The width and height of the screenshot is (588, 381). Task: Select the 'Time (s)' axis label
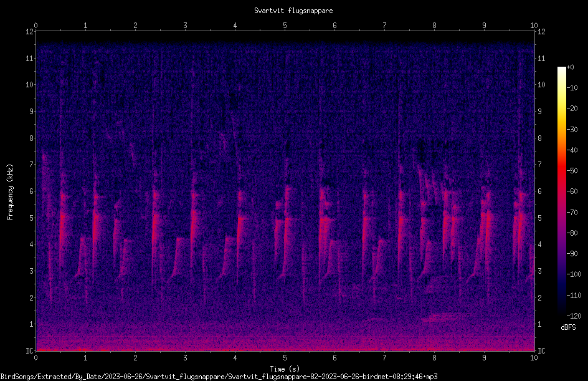click(285, 369)
